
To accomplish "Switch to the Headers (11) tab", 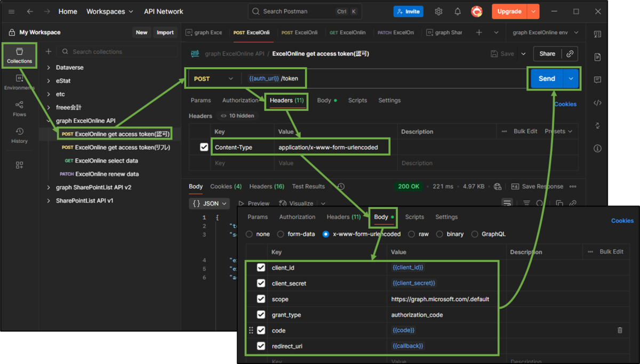I will coord(287,100).
